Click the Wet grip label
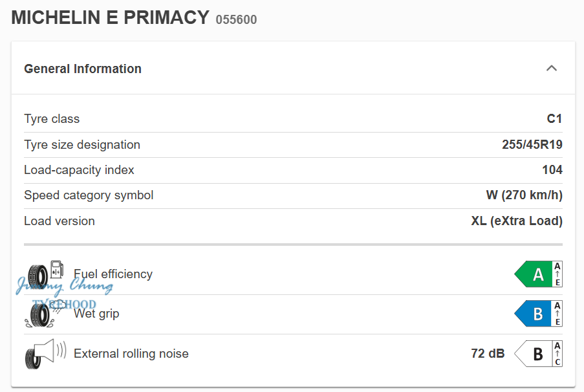The height and width of the screenshot is (392, 584). tap(96, 314)
